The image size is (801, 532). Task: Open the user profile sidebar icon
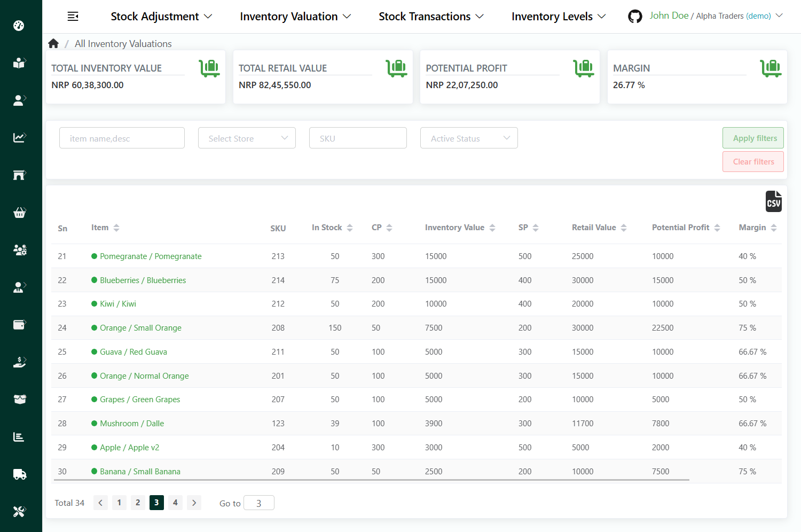coord(19,100)
